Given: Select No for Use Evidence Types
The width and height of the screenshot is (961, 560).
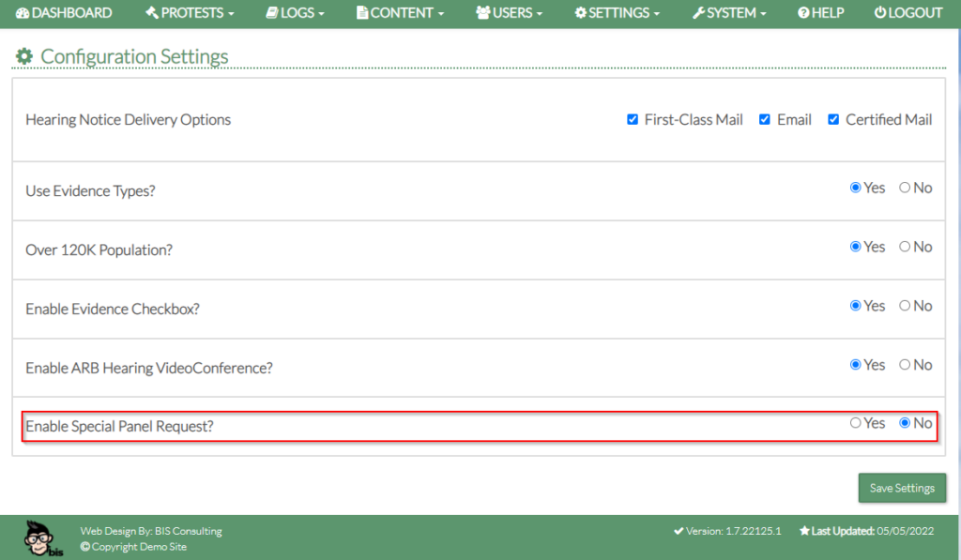Looking at the screenshot, I should tap(905, 188).
